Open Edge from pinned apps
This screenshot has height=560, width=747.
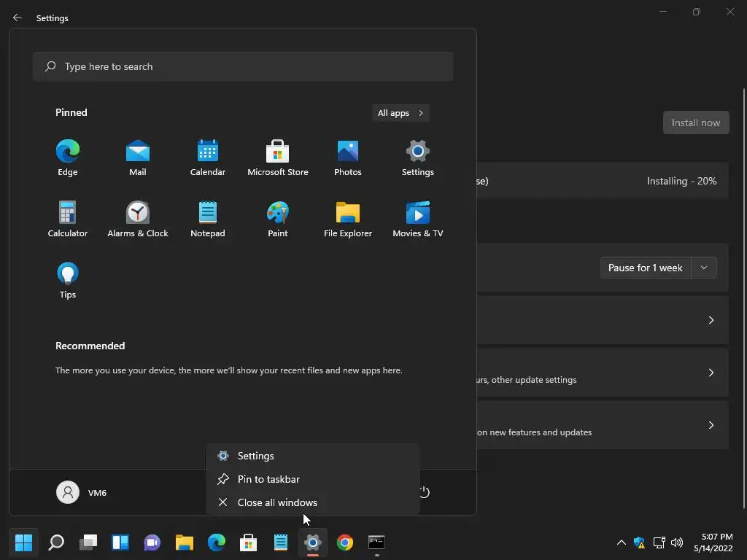tap(68, 158)
